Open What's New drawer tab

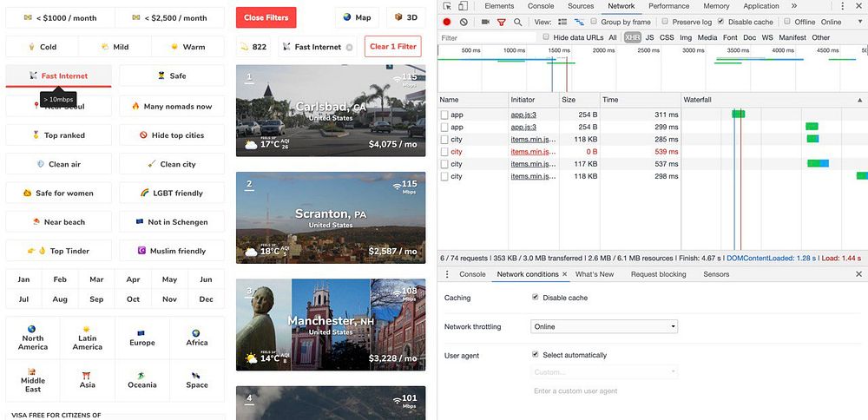pos(595,274)
